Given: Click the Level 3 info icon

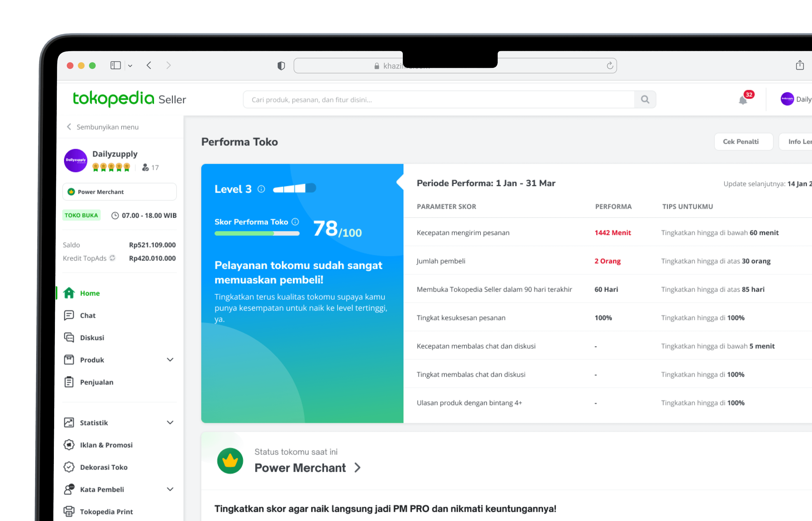Looking at the screenshot, I should point(261,189).
